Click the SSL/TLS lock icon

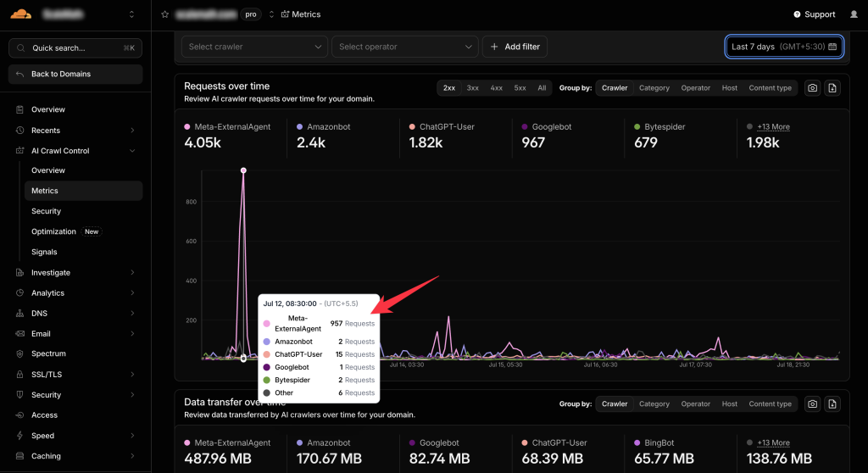pyautogui.click(x=20, y=375)
